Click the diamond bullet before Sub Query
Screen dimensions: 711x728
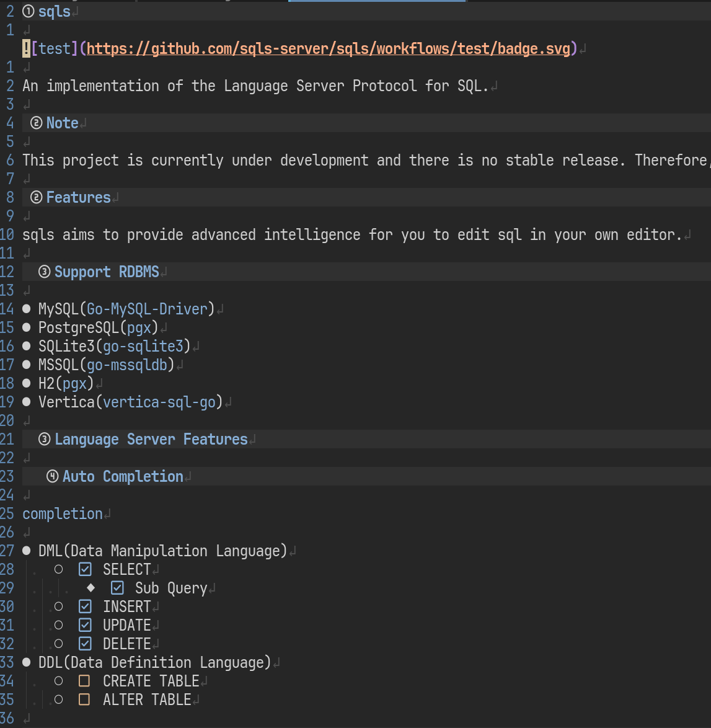(91, 587)
